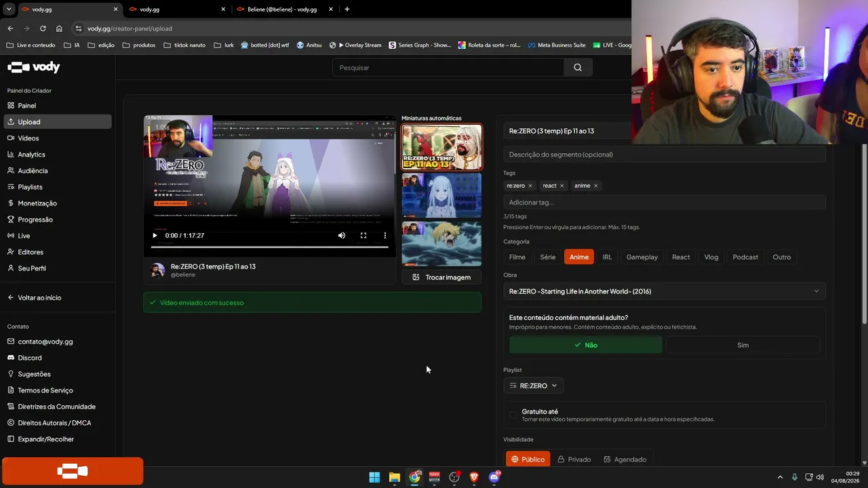Open the video player more options menu
Image resolution: width=868 pixels, height=488 pixels.
385,236
